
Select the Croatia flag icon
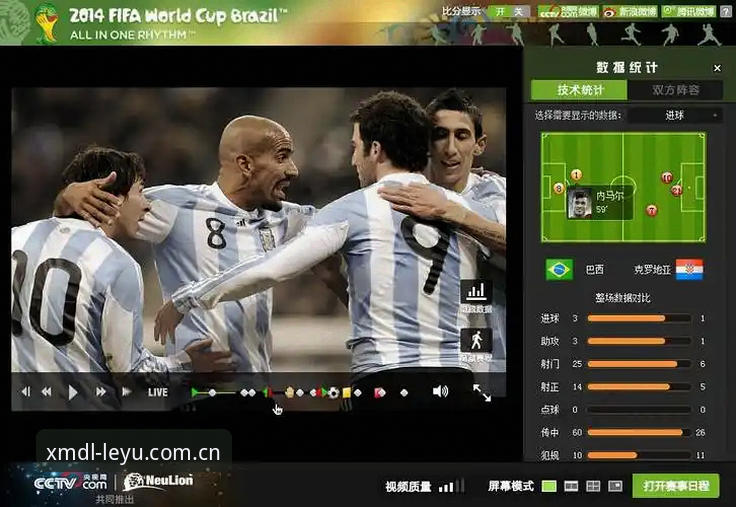[x=689, y=269]
